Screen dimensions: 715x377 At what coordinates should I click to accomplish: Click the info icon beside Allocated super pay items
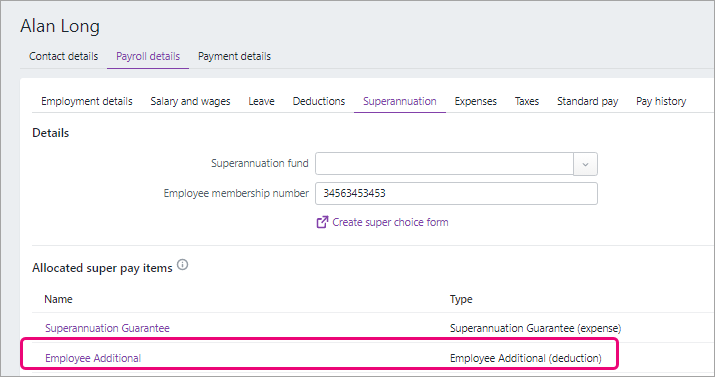click(182, 264)
